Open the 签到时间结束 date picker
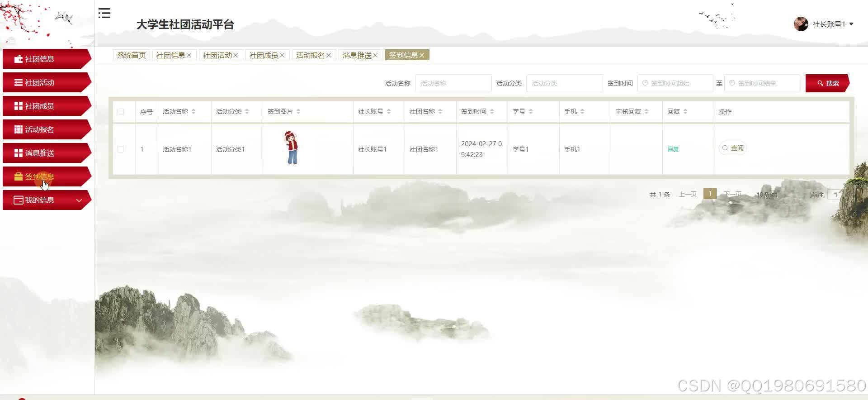The width and height of the screenshot is (868, 400). pyautogui.click(x=762, y=83)
